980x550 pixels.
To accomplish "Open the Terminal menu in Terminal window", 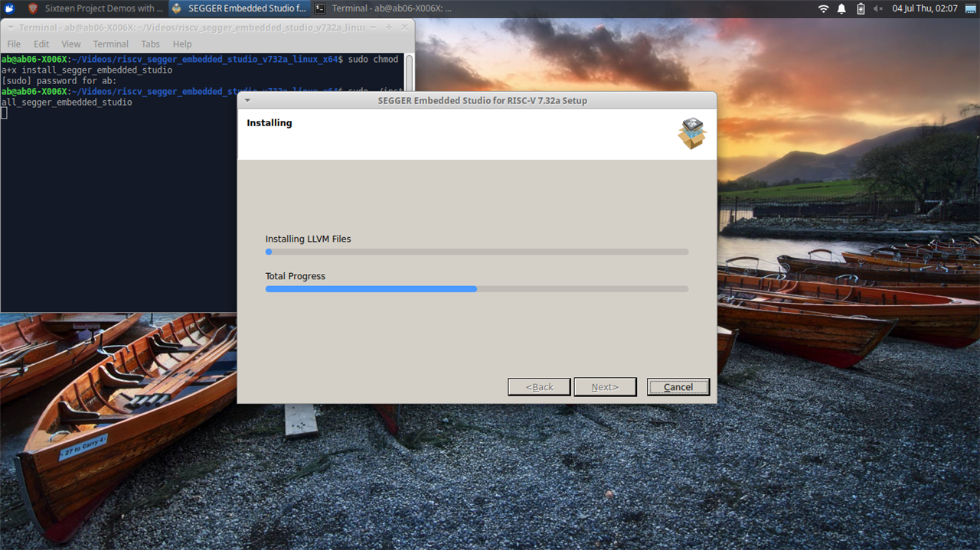I will point(111,44).
